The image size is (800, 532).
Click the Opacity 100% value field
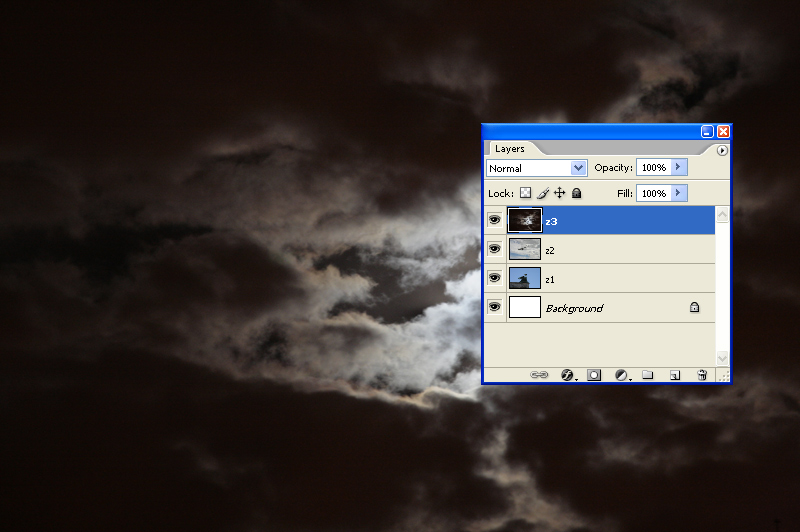654,167
